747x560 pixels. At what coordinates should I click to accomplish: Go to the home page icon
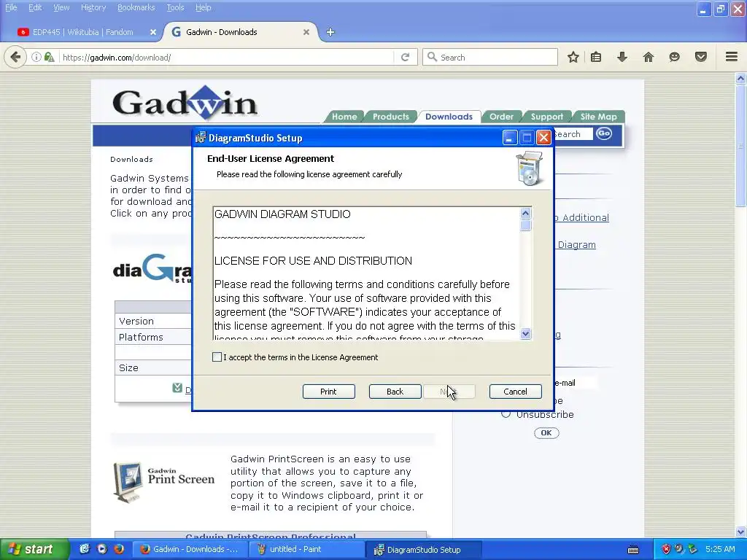[649, 57]
